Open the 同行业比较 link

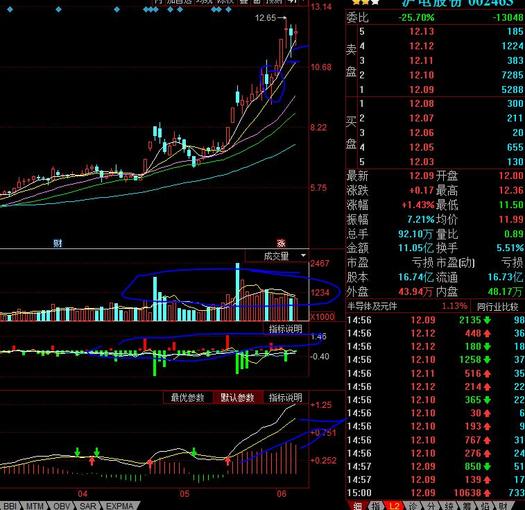click(497, 306)
